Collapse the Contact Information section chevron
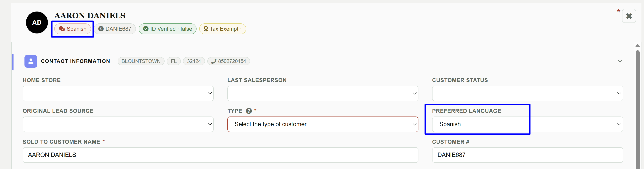This screenshot has height=169, width=644. (x=620, y=61)
